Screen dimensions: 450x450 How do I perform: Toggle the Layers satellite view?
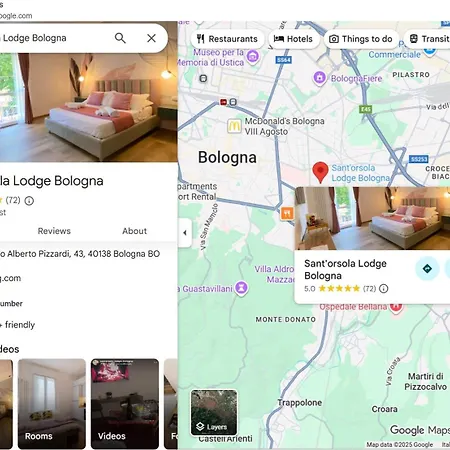tap(214, 413)
